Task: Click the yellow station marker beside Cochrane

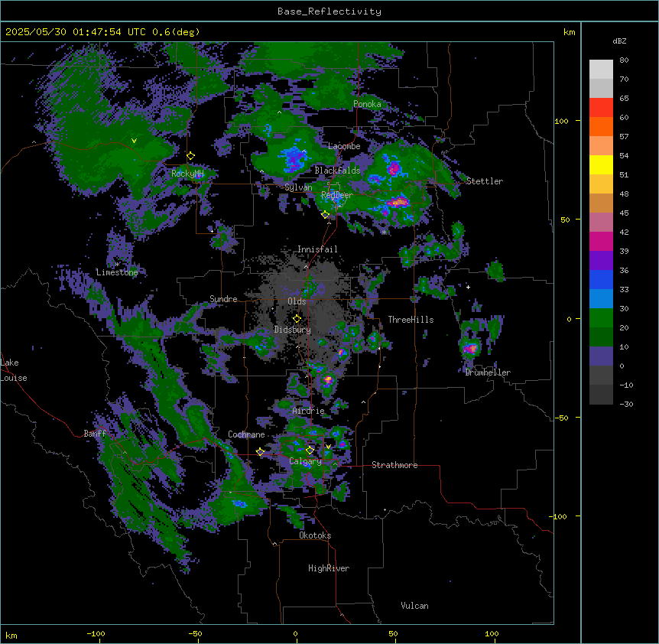Action: click(260, 452)
